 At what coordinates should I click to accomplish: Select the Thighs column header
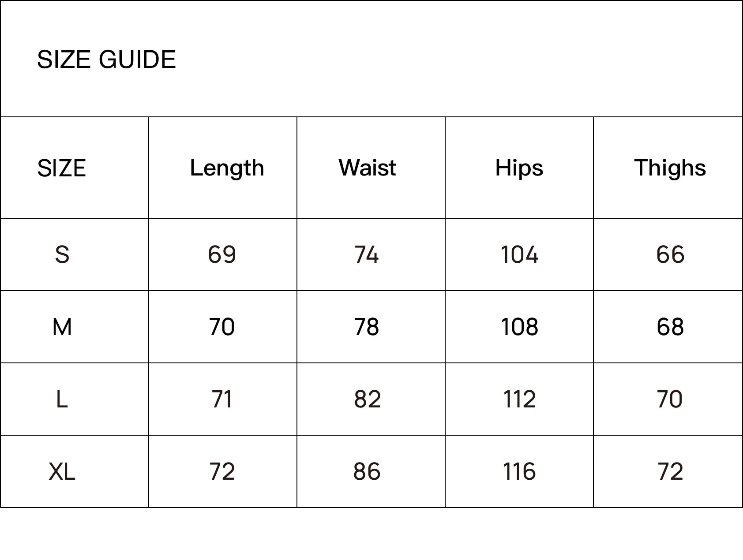670,168
